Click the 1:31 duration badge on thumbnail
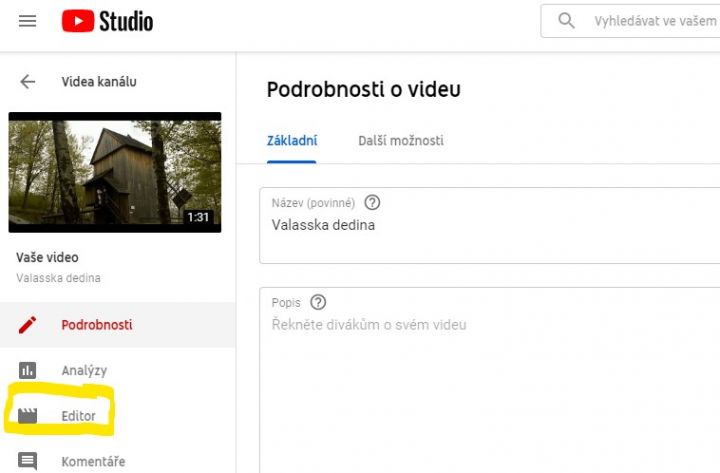Screen dimensions: 720x473 pos(198,217)
